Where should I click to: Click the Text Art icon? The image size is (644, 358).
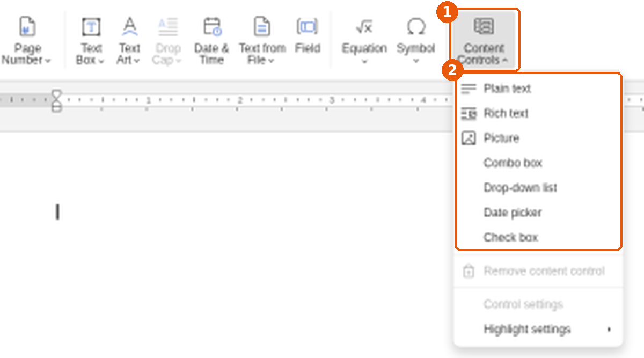pyautogui.click(x=129, y=26)
